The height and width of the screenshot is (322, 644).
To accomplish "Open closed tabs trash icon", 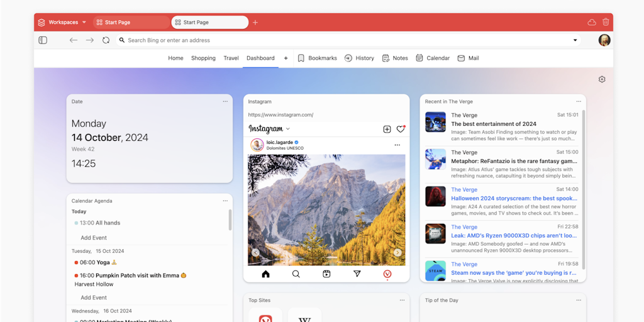I will pos(606,22).
